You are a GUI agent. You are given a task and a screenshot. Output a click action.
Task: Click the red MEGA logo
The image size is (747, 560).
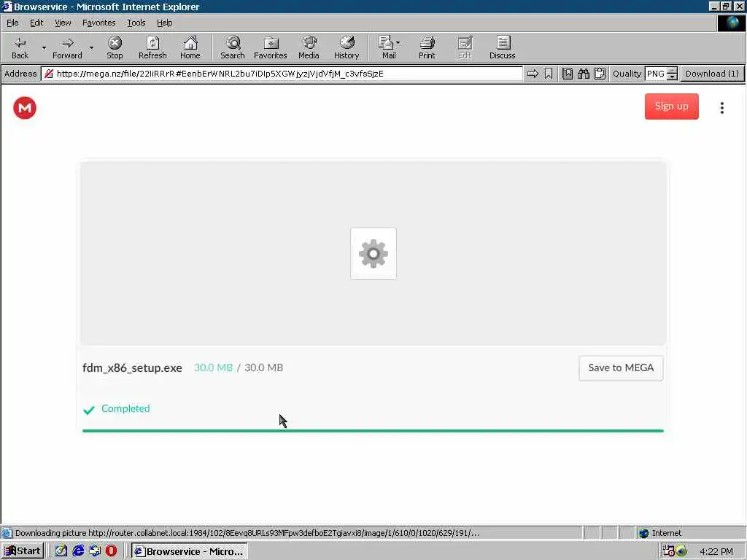(x=25, y=108)
